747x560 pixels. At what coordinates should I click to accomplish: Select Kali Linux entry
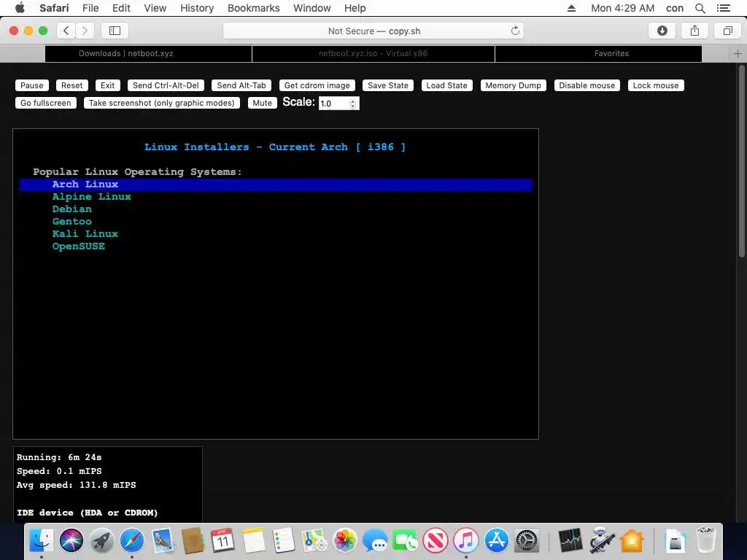tap(85, 234)
